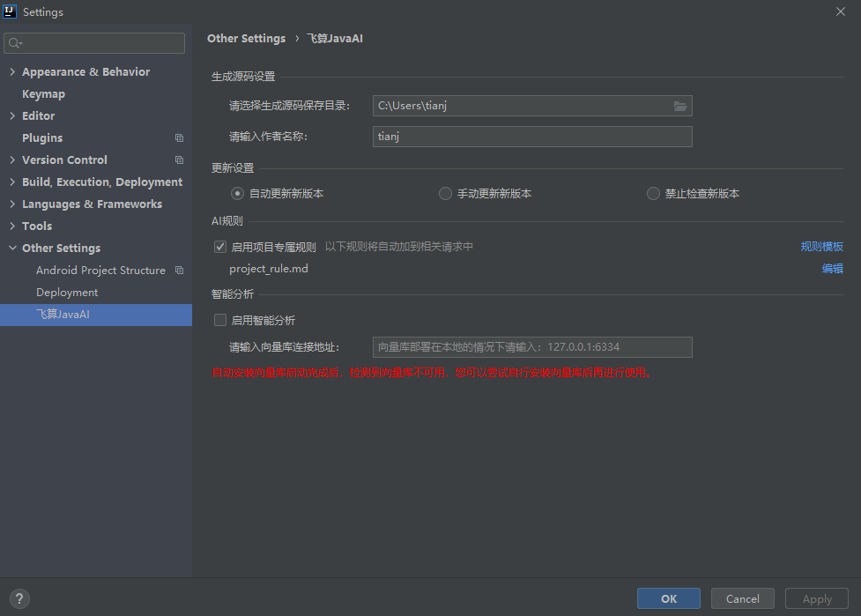The image size is (861, 616).
Task: Select the 自动更新新版本 radio button
Action: [x=237, y=193]
